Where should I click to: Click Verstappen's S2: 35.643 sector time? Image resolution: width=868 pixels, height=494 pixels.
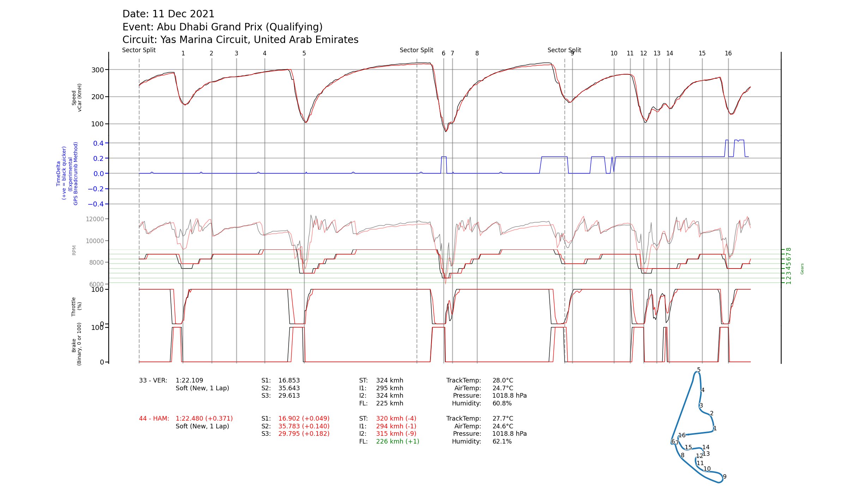289,388
